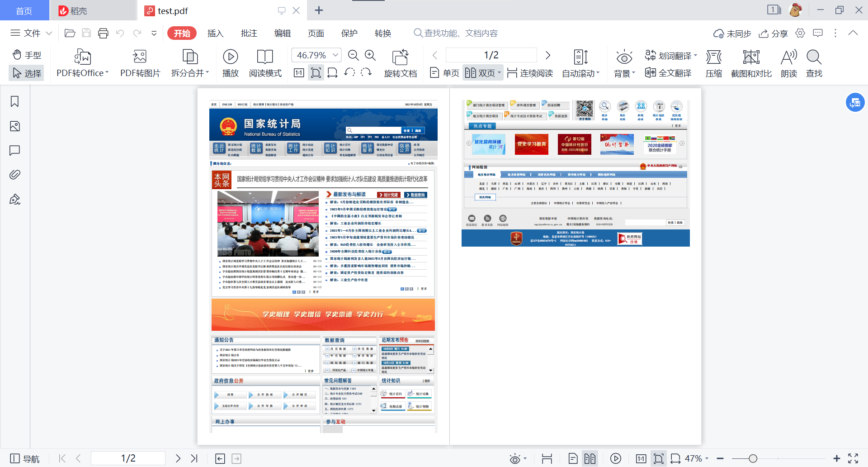Open the bookmark panel in left sidebar
The image size is (868, 467).
click(x=15, y=101)
